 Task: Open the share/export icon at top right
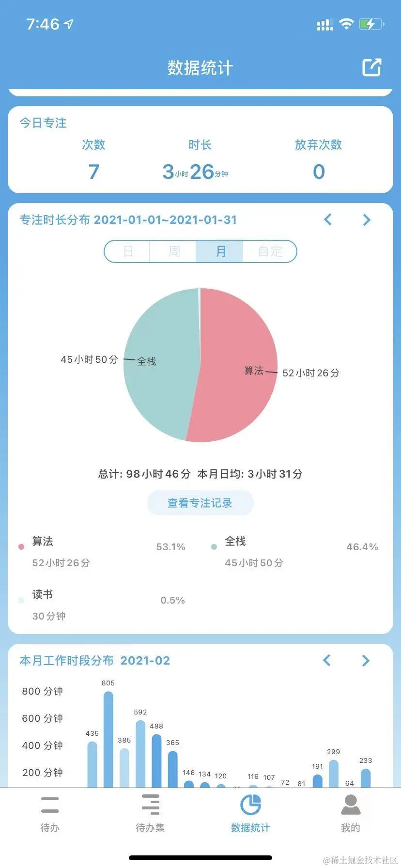coord(371,67)
